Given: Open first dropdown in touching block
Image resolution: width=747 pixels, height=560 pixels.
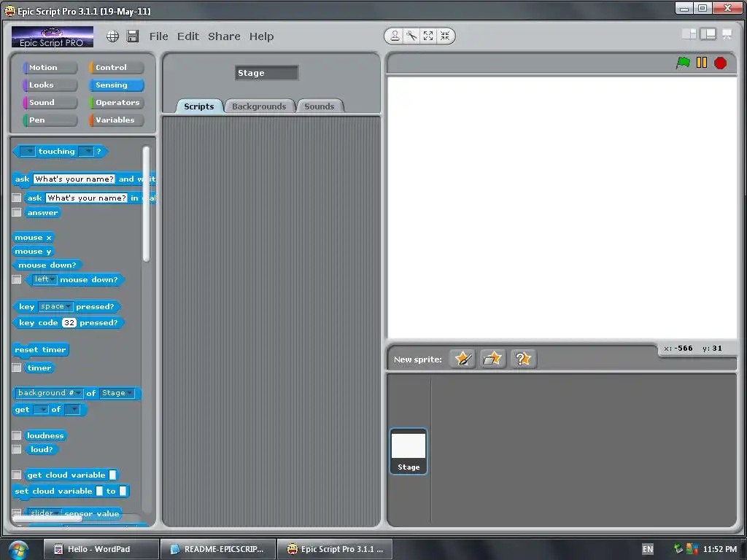Looking at the screenshot, I should point(28,151).
